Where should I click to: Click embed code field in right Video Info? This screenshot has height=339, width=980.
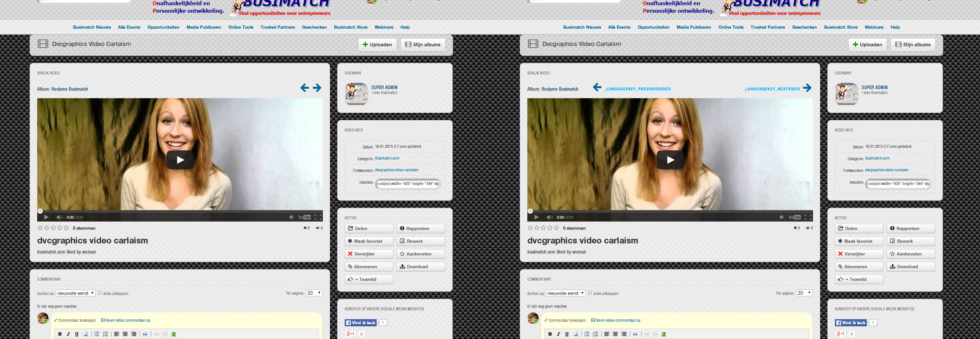897,184
